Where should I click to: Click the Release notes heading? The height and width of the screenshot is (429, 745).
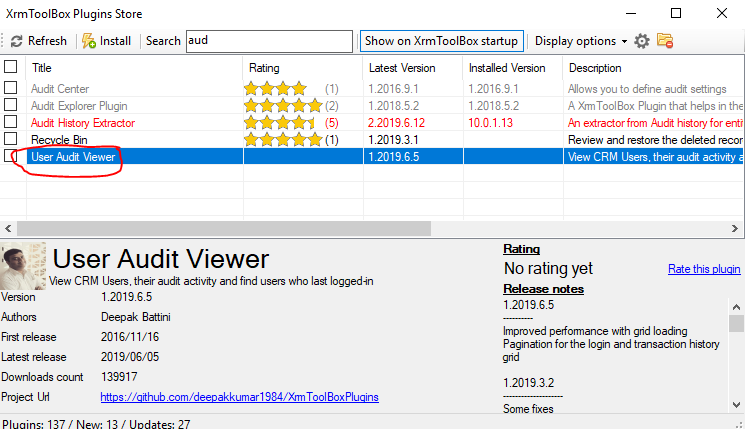click(x=544, y=289)
